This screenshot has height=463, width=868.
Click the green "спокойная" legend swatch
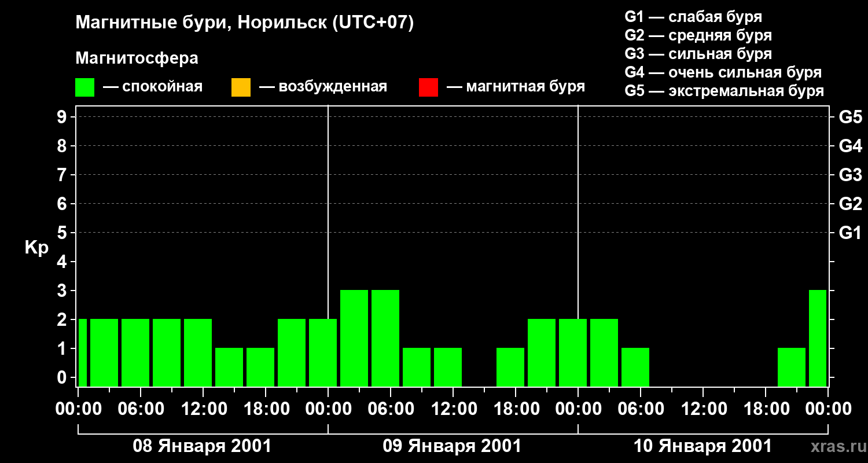[x=84, y=87]
